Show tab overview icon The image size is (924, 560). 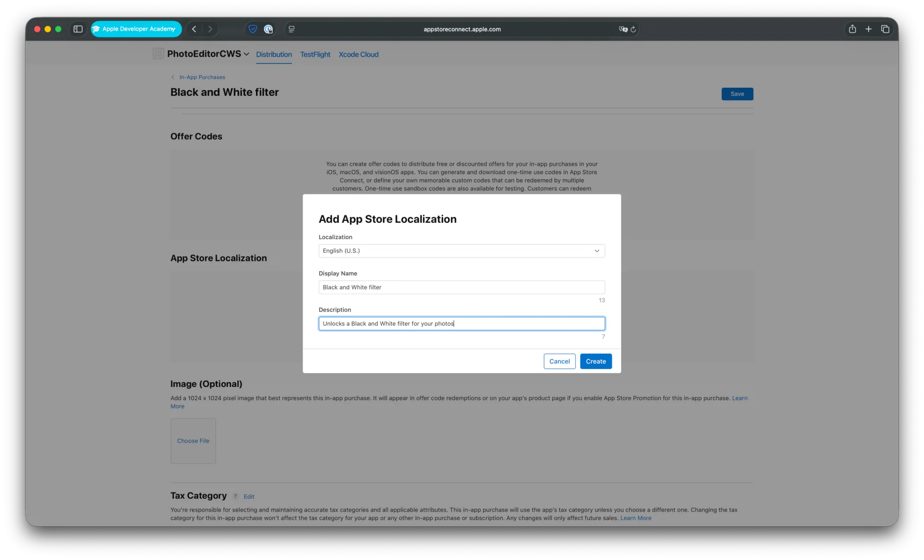[885, 29]
